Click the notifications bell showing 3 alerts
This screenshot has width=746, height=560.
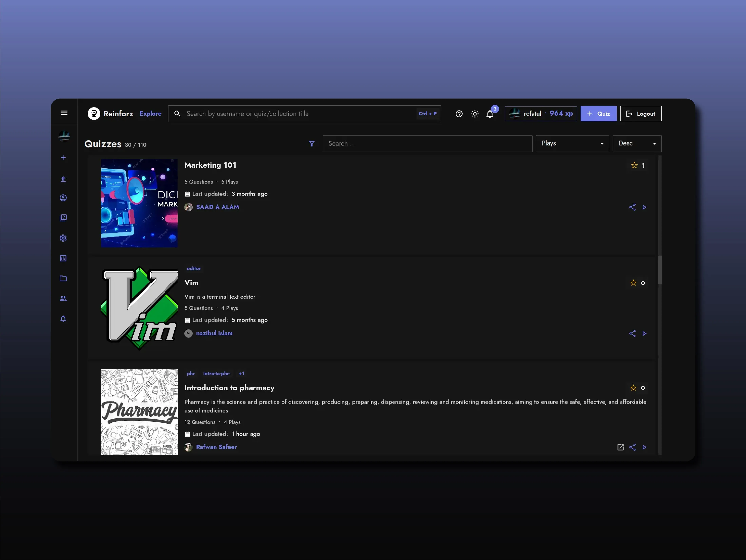pyautogui.click(x=490, y=114)
